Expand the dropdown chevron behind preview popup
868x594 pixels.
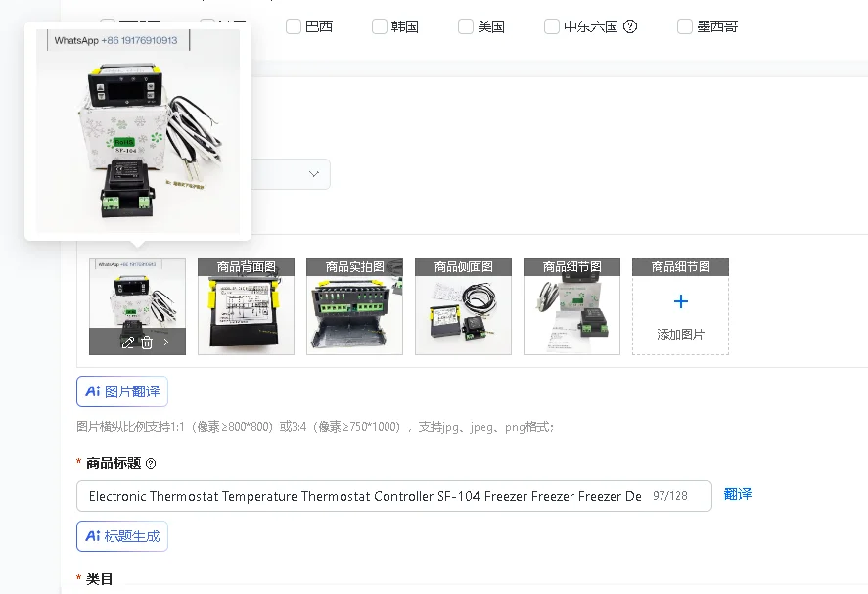tap(314, 174)
